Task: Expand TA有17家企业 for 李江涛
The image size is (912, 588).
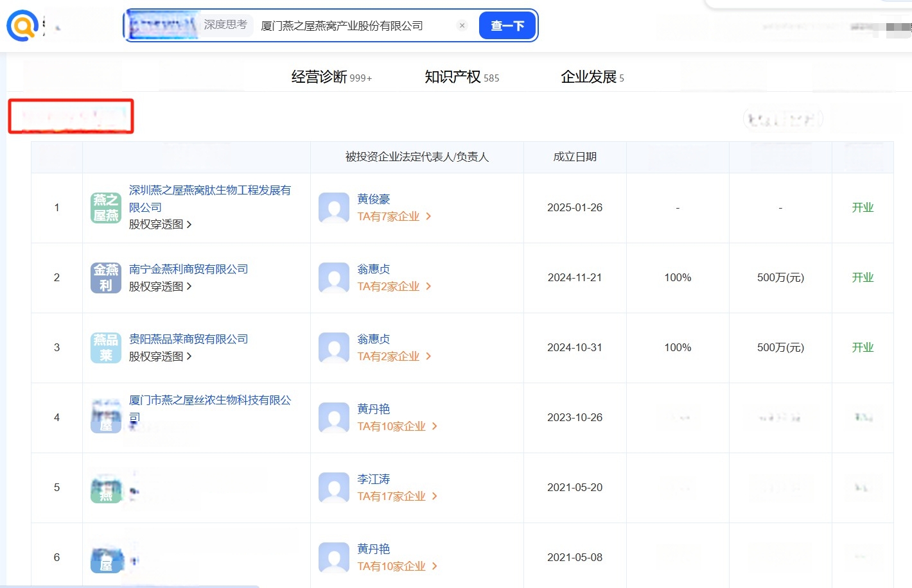Action: [398, 496]
